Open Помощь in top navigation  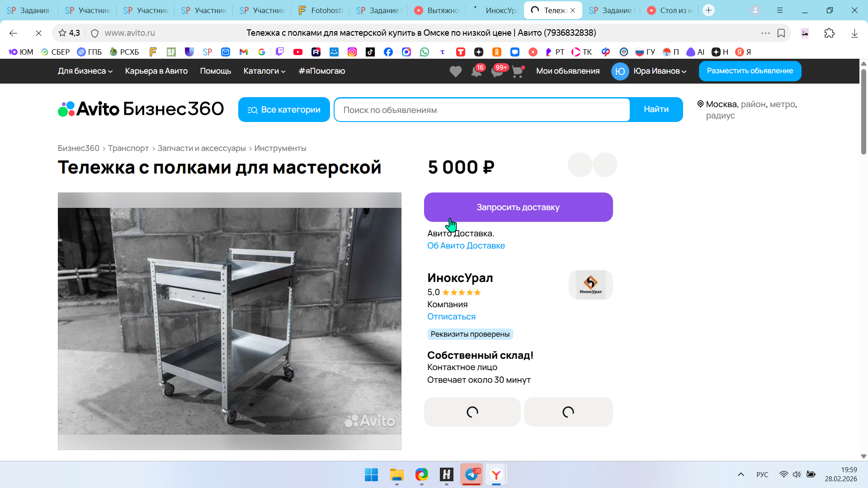click(x=215, y=71)
